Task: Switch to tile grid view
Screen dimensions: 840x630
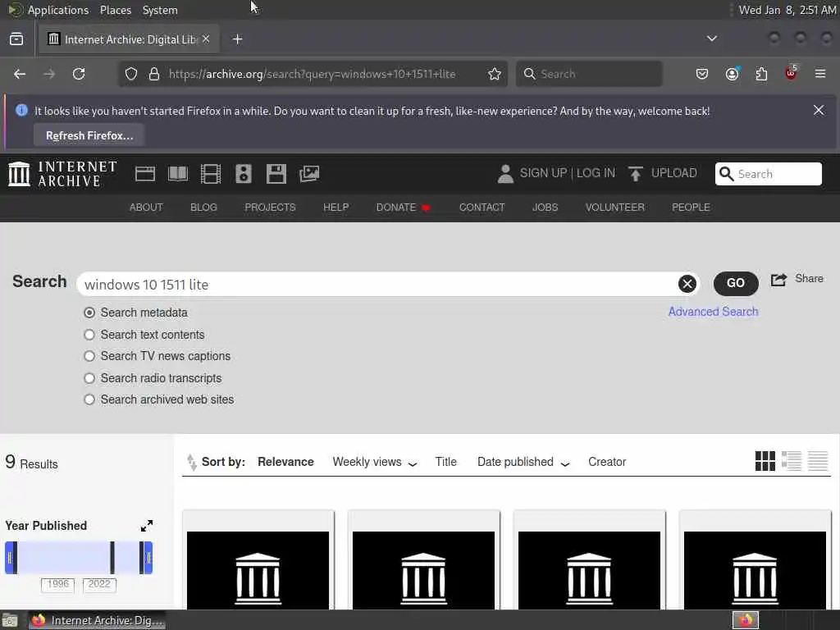Action: coord(765,461)
